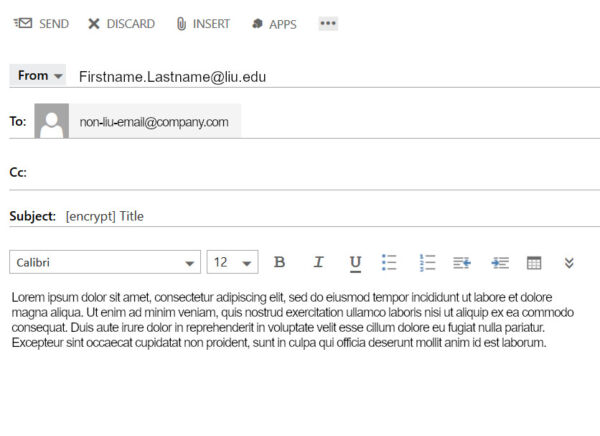
Task: Click the Send envelope icon
Action: [23, 23]
